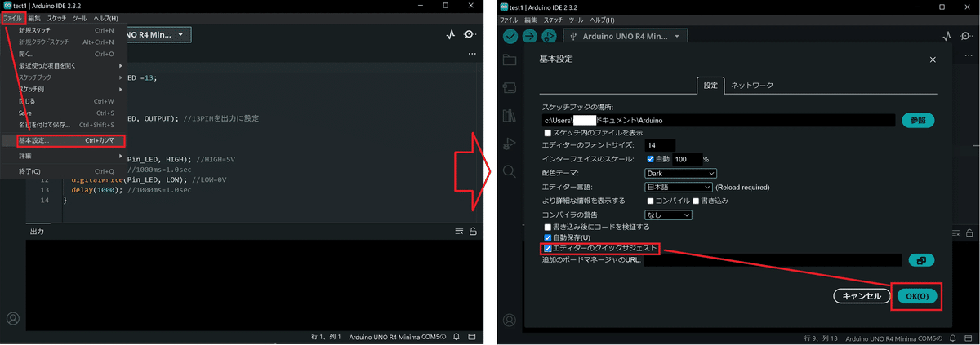Select the 設定 tab in preferences
The width and height of the screenshot is (980, 345).
tap(710, 85)
